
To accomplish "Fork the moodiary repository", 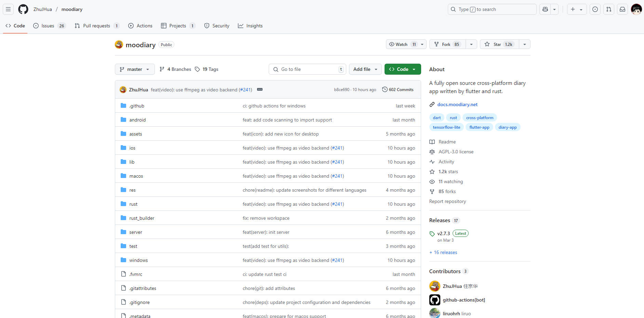I will tap(447, 44).
